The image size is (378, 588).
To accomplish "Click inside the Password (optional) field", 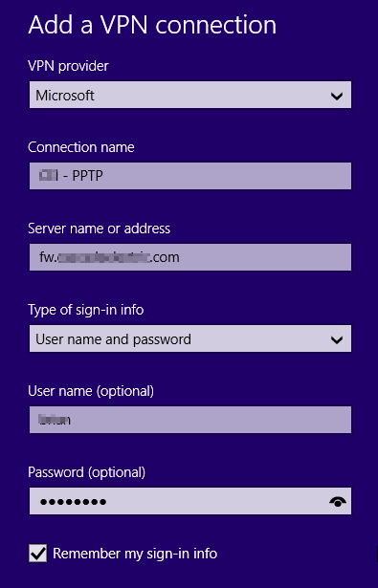I will [x=190, y=501].
